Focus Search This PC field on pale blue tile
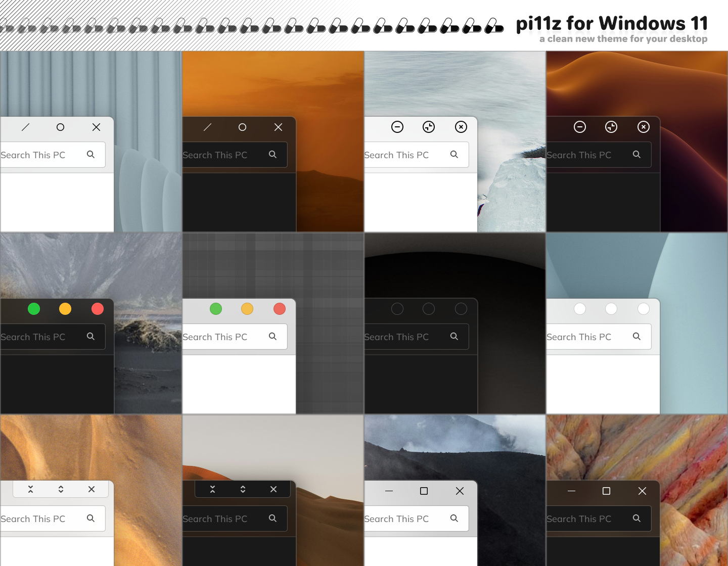Screen dimensions: 728x566 [599, 337]
